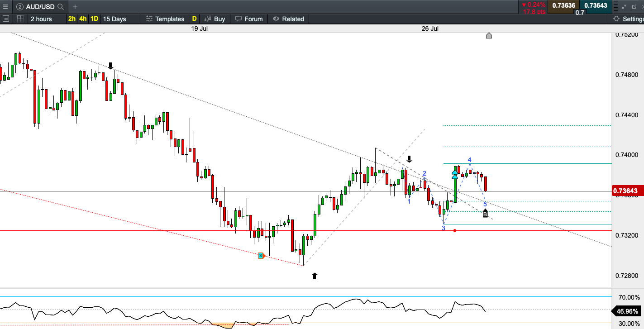Image resolution: width=644 pixels, height=329 pixels.
Task: Open the 15 Days range dropdown
Action: pyautogui.click(x=114, y=19)
